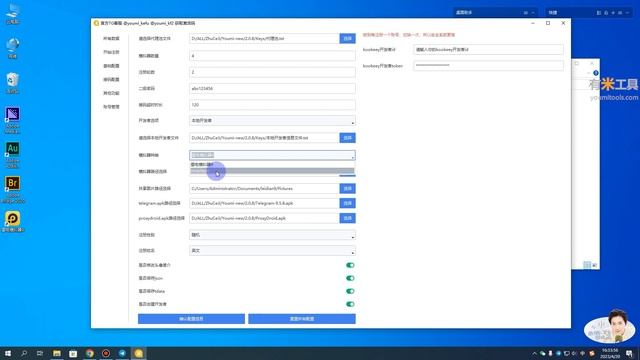The image size is (640, 360).
Task: Click the microphone icon in system tray
Action: (550, 353)
